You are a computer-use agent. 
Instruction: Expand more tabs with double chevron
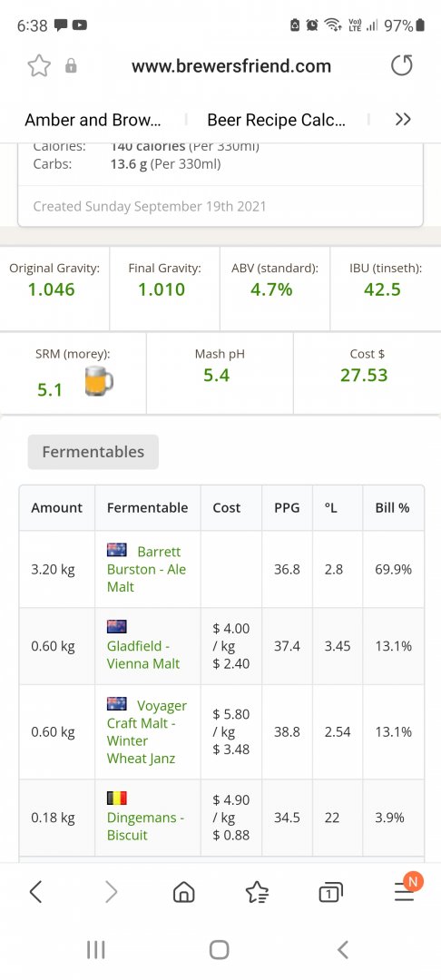(403, 120)
